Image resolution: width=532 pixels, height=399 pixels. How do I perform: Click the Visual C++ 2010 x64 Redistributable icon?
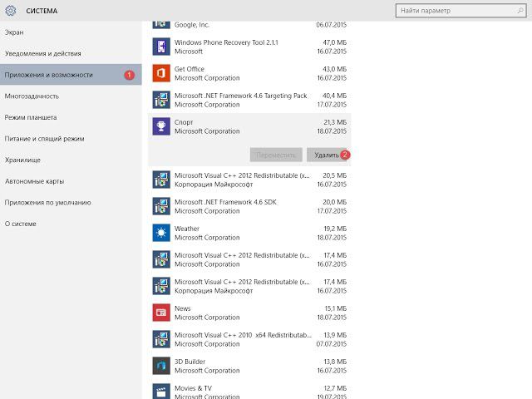(161, 339)
